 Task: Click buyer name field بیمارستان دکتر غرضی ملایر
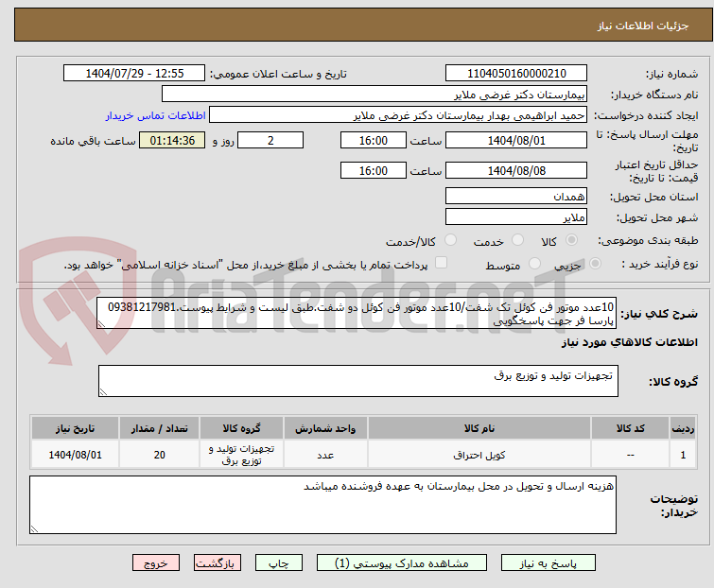point(374,95)
